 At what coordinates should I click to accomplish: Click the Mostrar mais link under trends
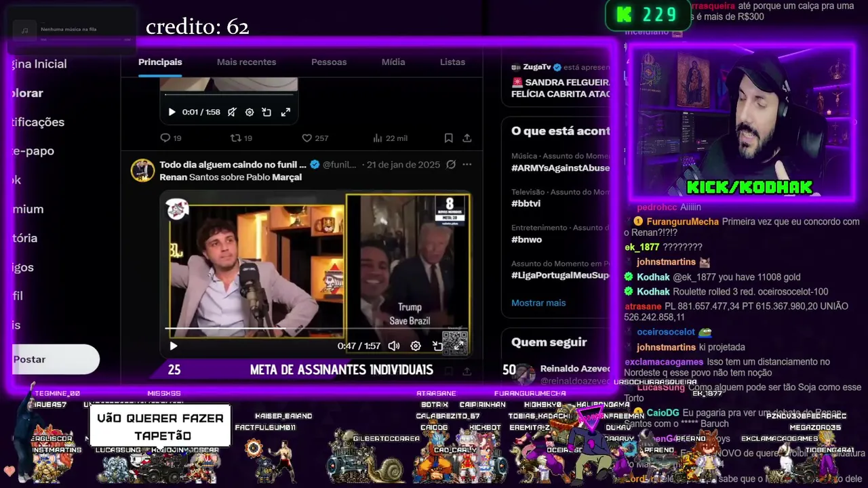[538, 303]
